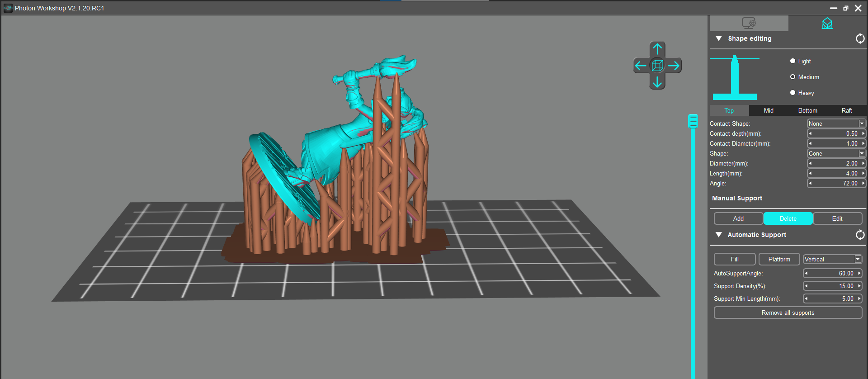Screen dimensions: 868x379
Task: Click the Platform auto support button
Action: (779, 259)
